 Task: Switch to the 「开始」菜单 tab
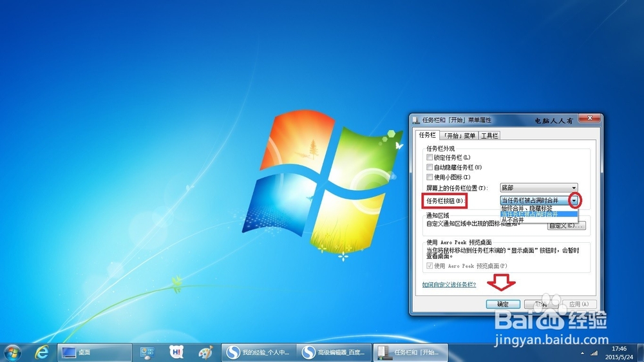[459, 136]
